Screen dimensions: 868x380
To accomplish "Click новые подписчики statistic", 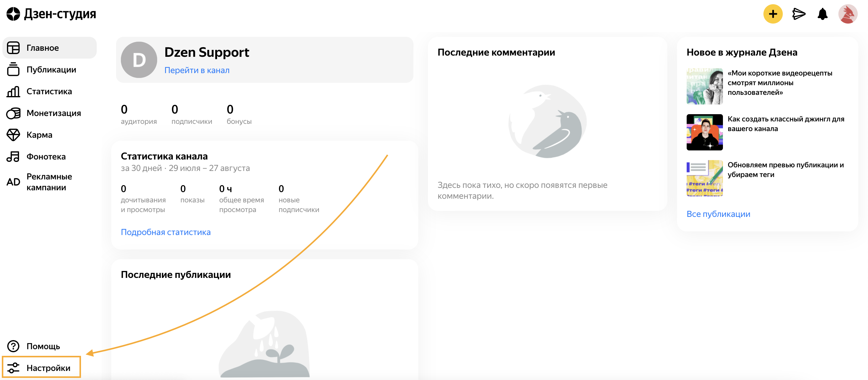I will tap(299, 198).
